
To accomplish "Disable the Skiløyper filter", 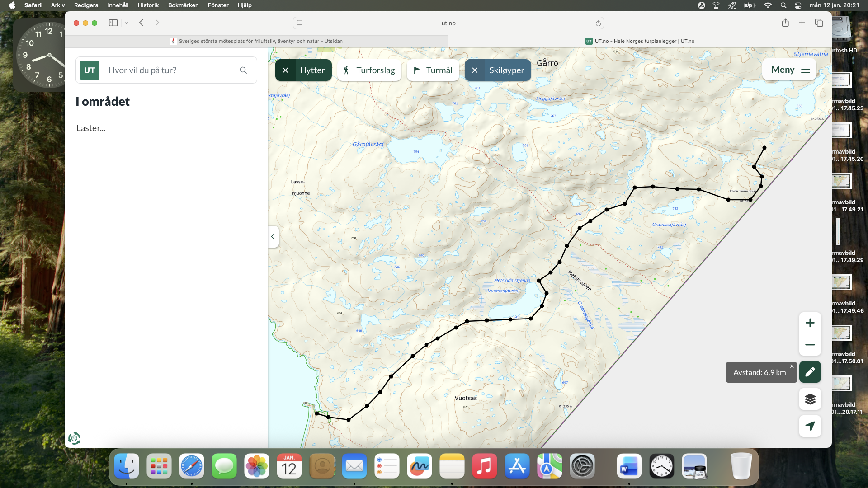I will (x=475, y=70).
